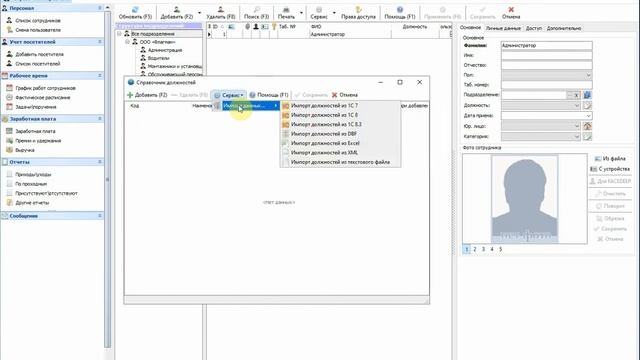Open the dropdown arrow next to Печать
640x360 pixels.
pos(301,13)
